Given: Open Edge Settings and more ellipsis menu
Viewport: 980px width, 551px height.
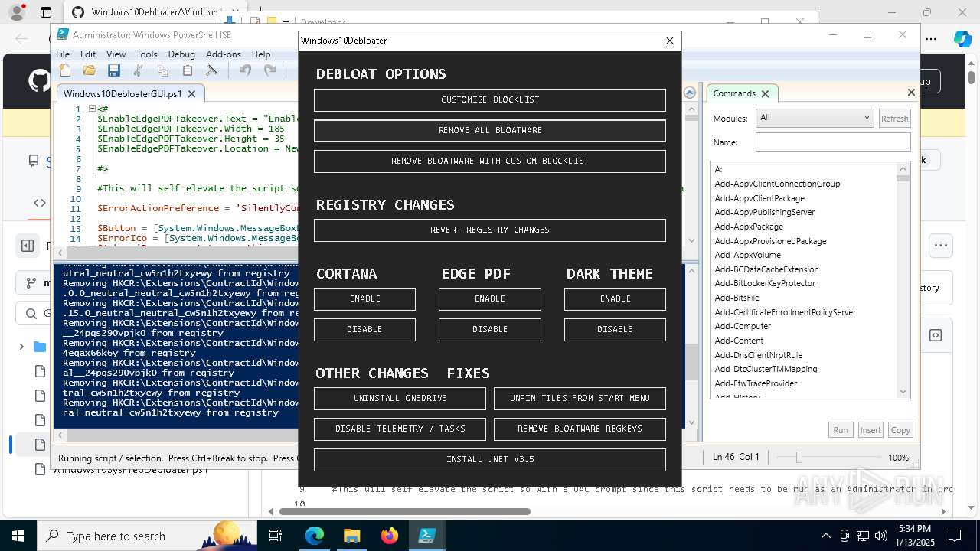Looking at the screenshot, I should pos(931,39).
